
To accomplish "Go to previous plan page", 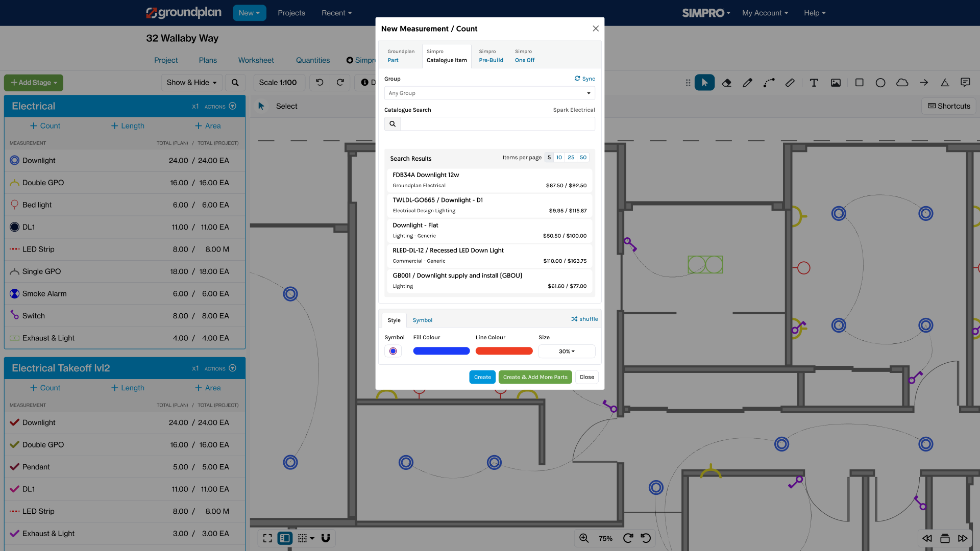I will (927, 538).
